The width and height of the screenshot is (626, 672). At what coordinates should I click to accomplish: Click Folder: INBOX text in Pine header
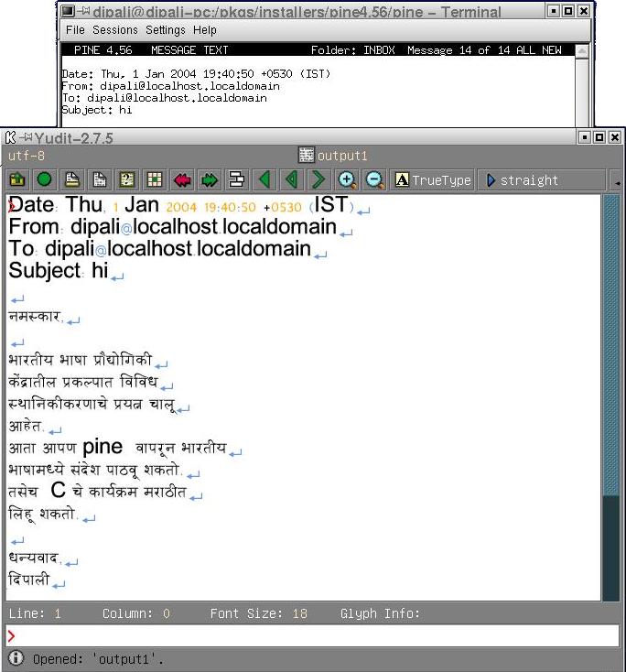[353, 50]
